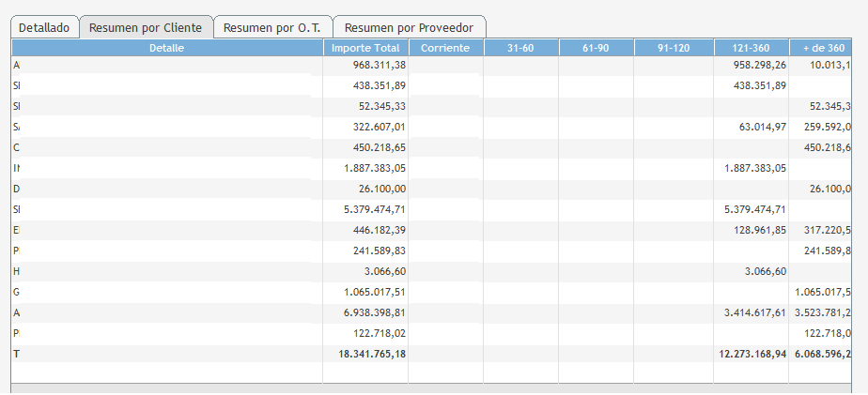The width and height of the screenshot is (868, 395).
Task: Select the 31-60 column header
Action: tap(520, 47)
